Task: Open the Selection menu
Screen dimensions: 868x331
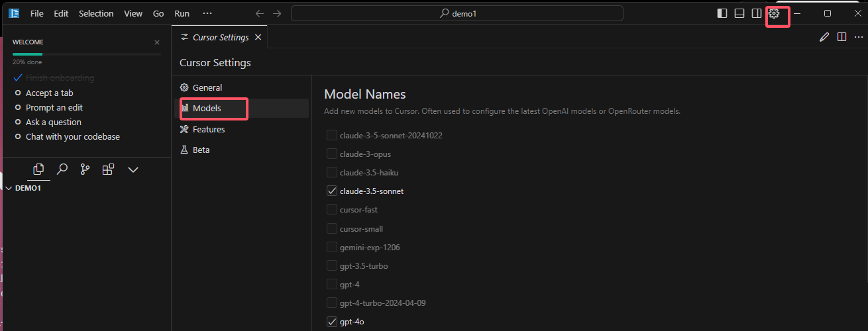Action: click(96, 13)
